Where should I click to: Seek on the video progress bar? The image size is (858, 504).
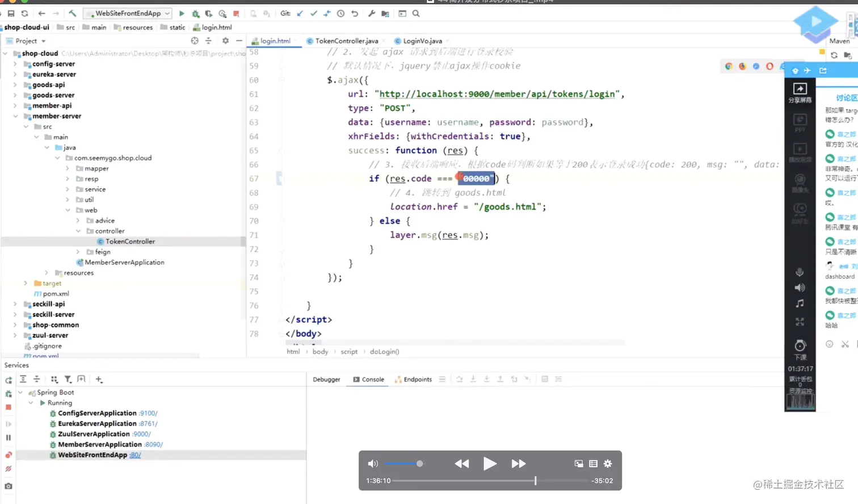click(491, 481)
